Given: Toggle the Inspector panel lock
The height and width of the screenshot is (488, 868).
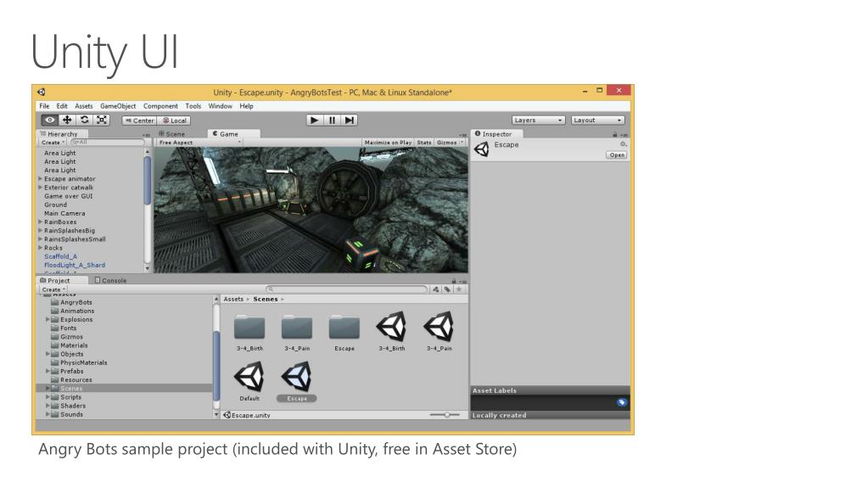Looking at the screenshot, I should pyautogui.click(x=614, y=134).
